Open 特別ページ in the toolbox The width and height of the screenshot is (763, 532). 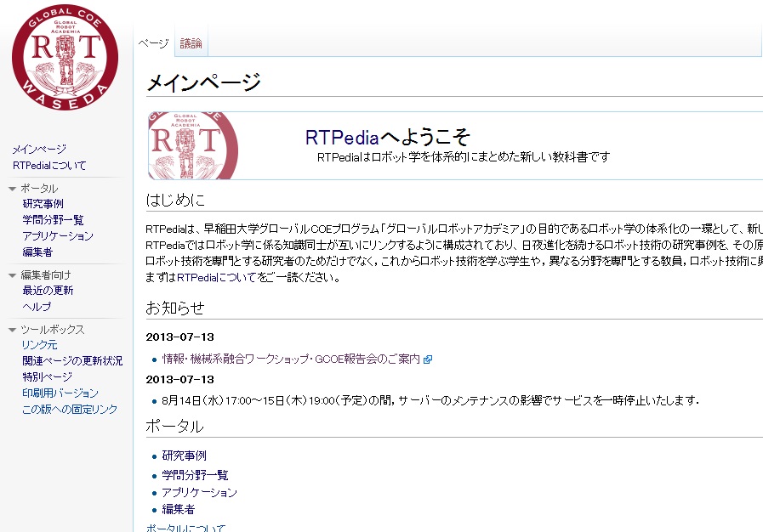point(47,376)
